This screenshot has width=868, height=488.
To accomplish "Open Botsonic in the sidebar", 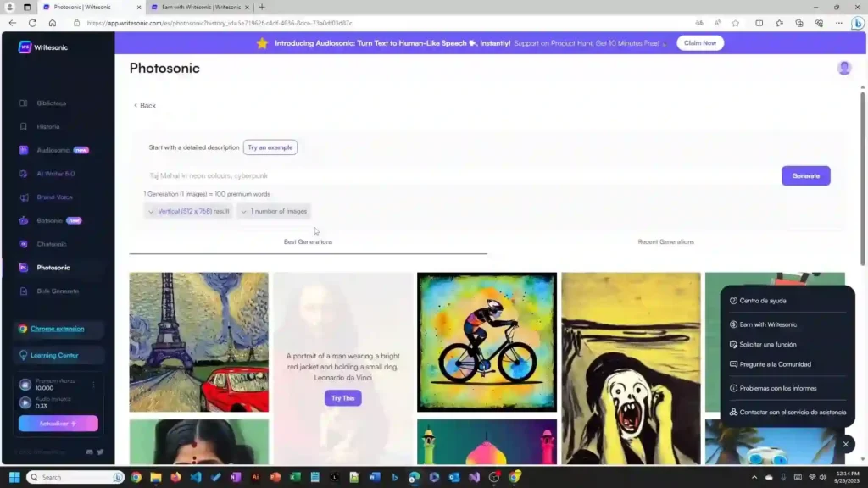I will (x=50, y=220).
